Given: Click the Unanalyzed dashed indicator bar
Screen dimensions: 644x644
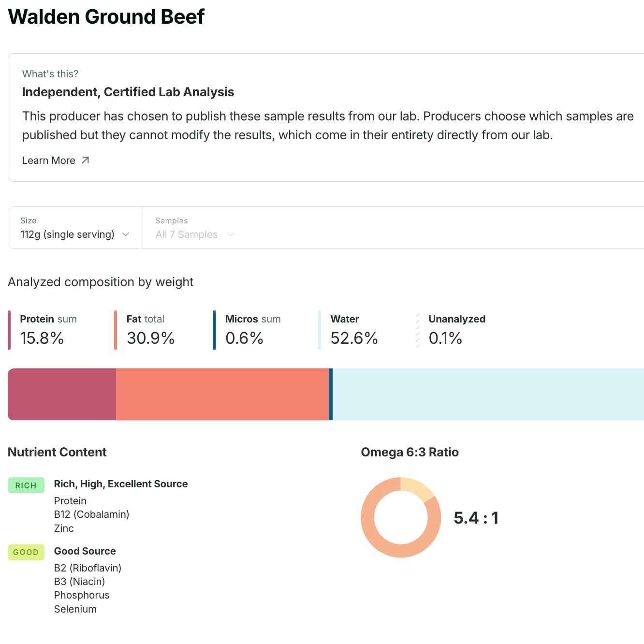Looking at the screenshot, I should [418, 330].
